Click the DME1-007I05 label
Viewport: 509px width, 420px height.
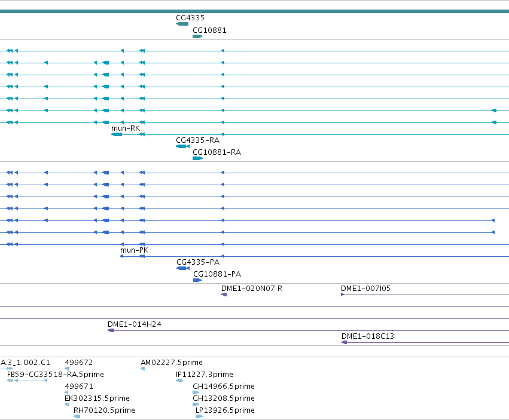tap(365, 289)
